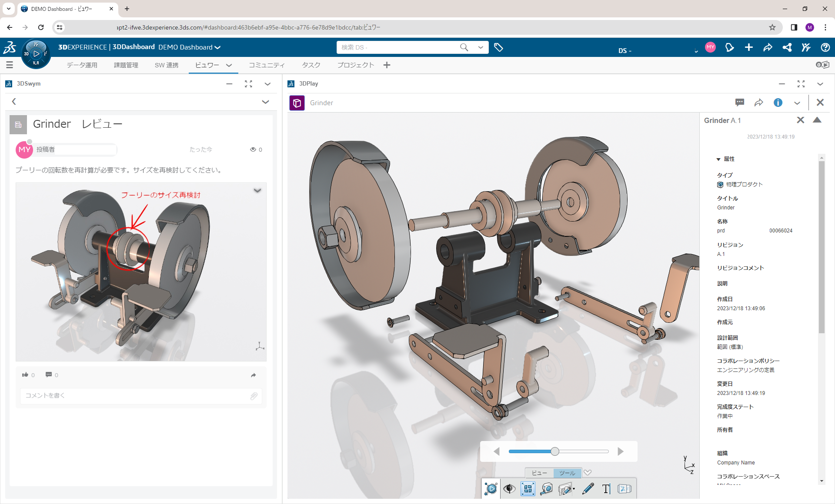
Task: Open the 3DSwym widget menu chevron
Action: click(x=267, y=84)
